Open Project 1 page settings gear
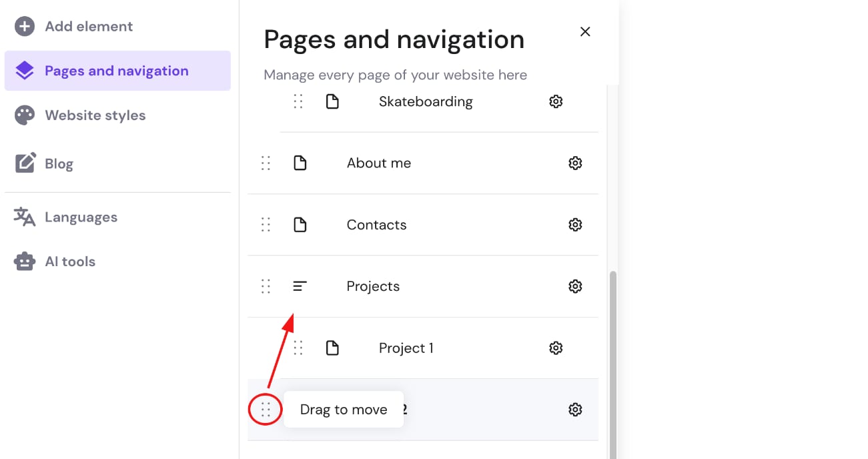 point(556,348)
